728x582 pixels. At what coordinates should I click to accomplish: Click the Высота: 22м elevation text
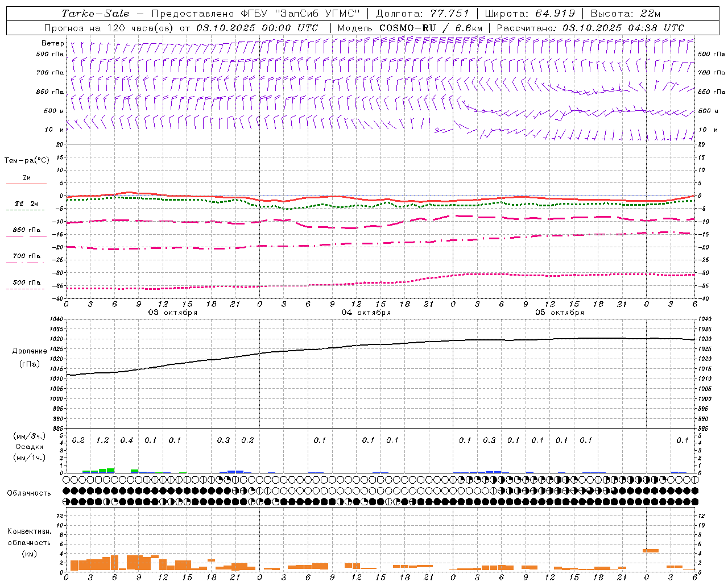point(626,14)
